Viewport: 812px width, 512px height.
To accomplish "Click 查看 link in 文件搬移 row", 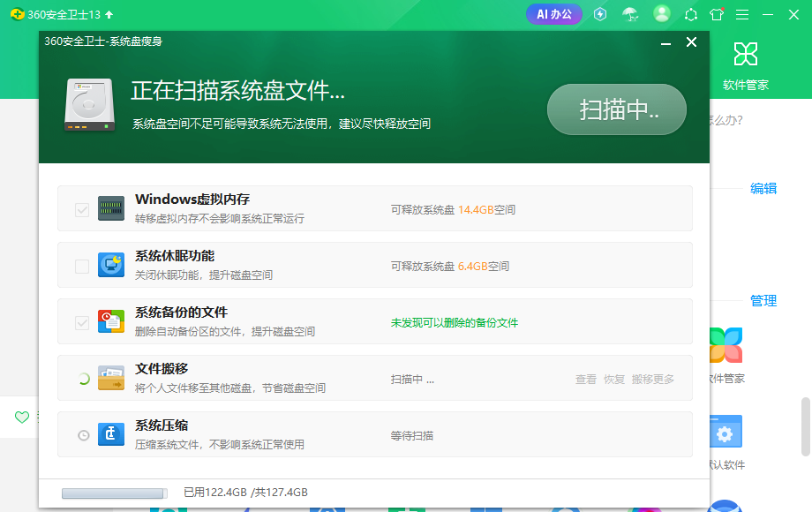I will (x=586, y=380).
